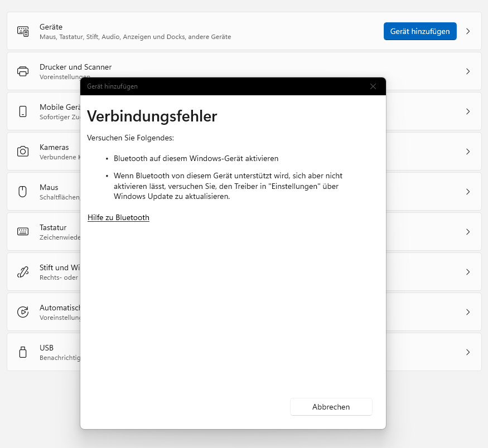488x448 pixels.
Task: Click the Abbrechen button
Action: click(331, 407)
